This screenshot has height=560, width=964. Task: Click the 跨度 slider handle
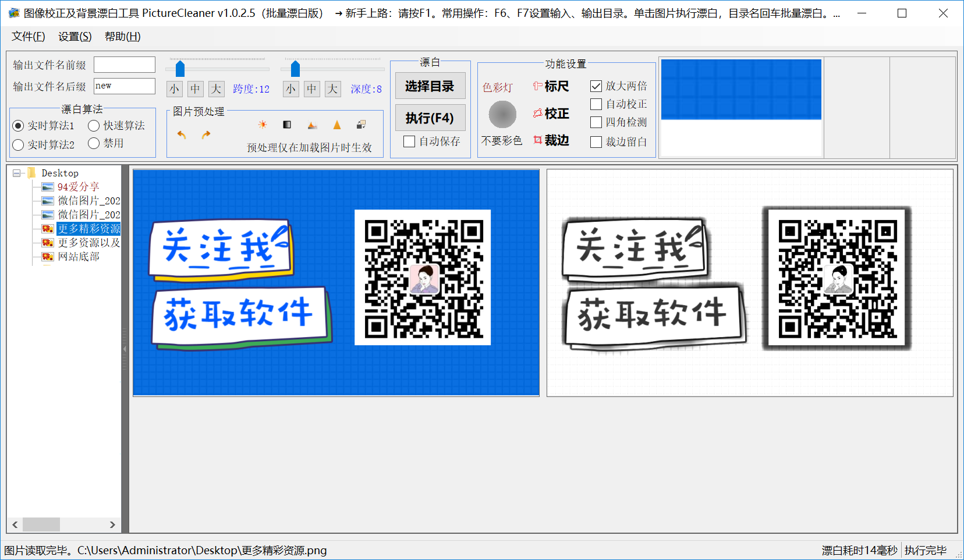(180, 69)
